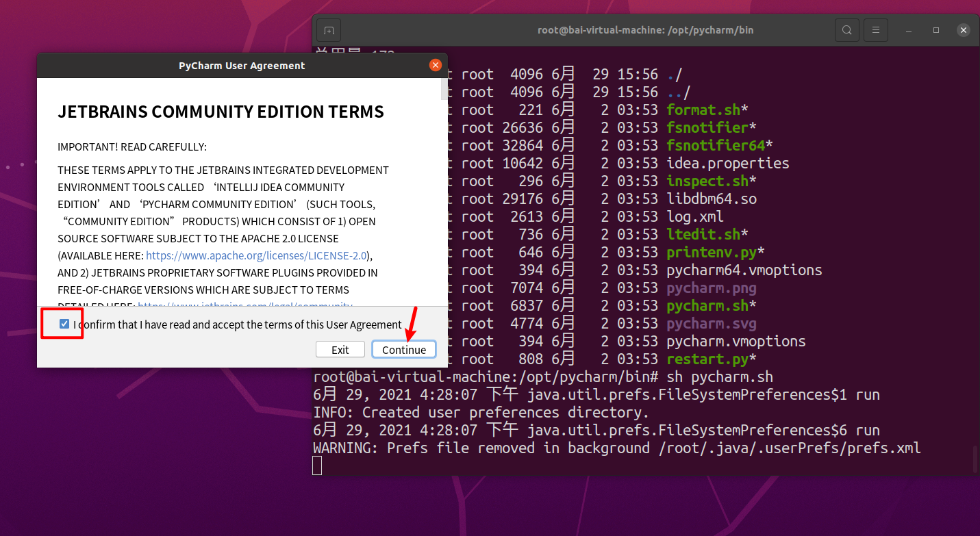Click the WARNING Prefs file removed line
This screenshot has height=536, width=980.
[x=617, y=448]
